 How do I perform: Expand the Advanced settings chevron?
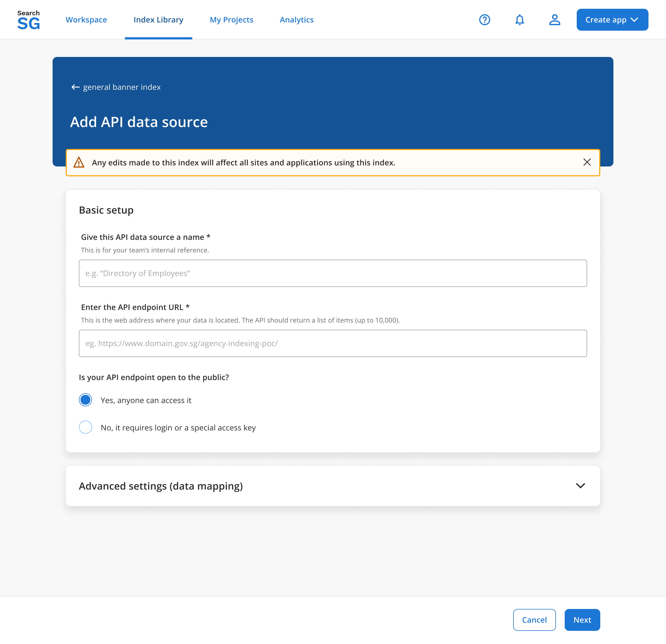[580, 486]
